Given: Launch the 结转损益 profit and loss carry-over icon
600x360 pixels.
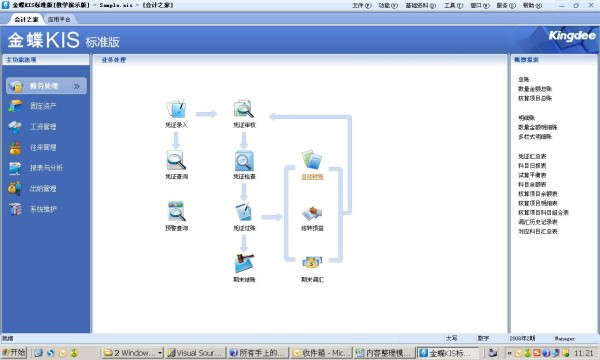Looking at the screenshot, I should (x=312, y=213).
